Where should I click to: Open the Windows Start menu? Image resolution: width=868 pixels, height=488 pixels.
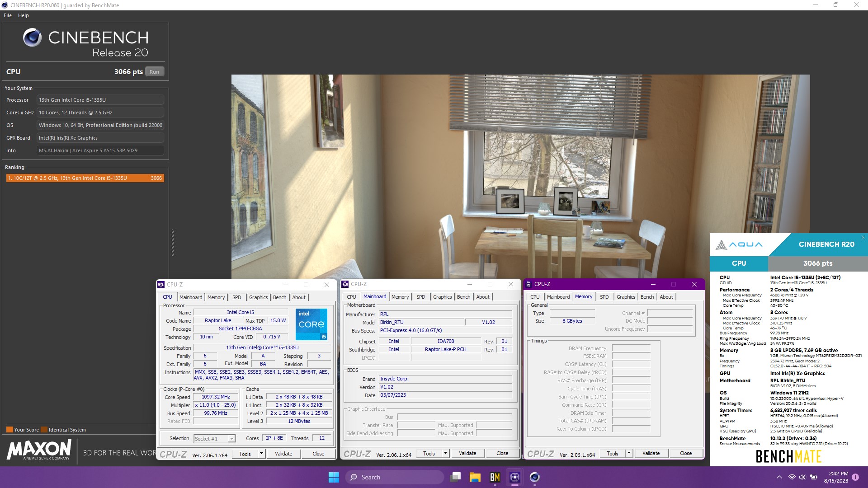pyautogui.click(x=334, y=477)
